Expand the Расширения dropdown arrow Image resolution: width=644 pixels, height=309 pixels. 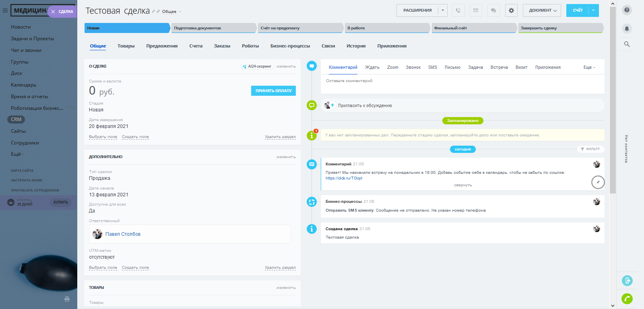[x=443, y=10]
